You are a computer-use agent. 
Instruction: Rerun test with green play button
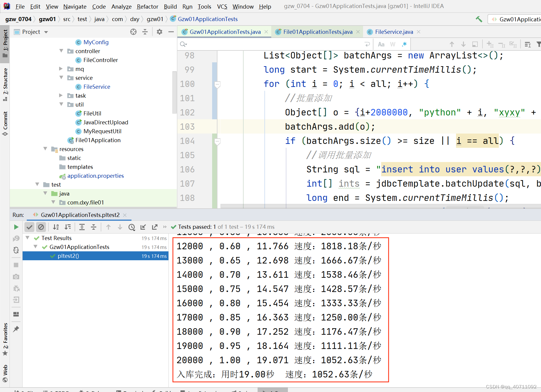(16, 227)
